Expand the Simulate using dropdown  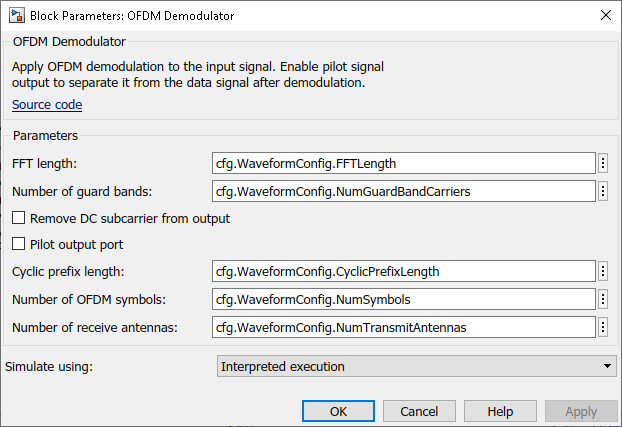(x=416, y=366)
